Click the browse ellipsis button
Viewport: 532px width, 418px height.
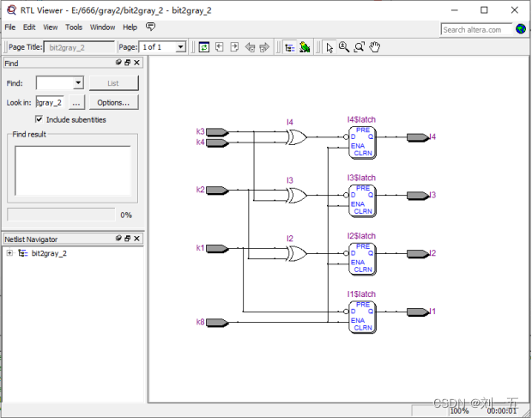76,102
